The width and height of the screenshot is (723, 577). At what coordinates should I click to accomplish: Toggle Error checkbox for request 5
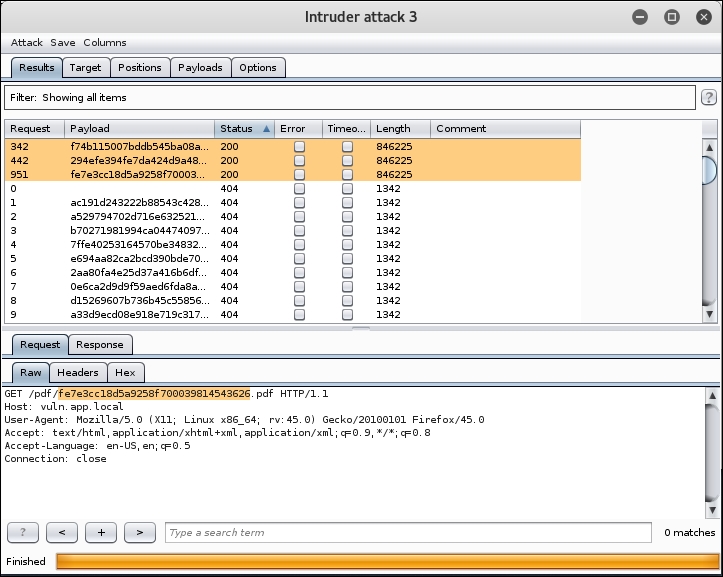[299, 258]
